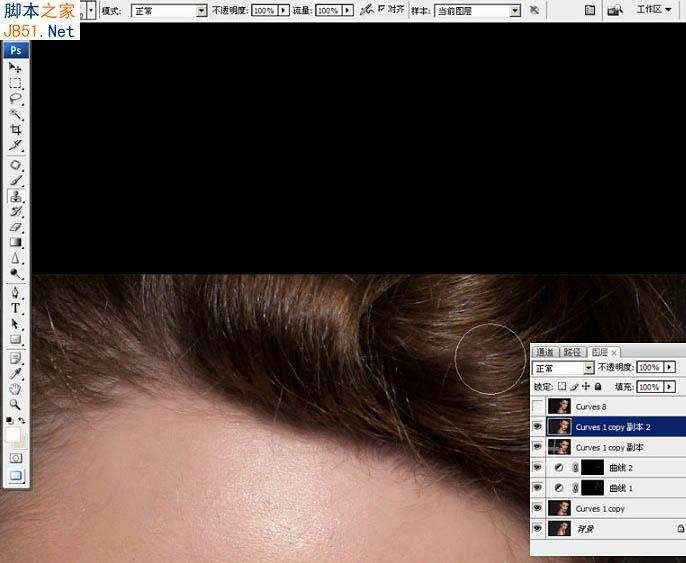
Task: Select the Rectangle shape tool
Action: point(15,339)
